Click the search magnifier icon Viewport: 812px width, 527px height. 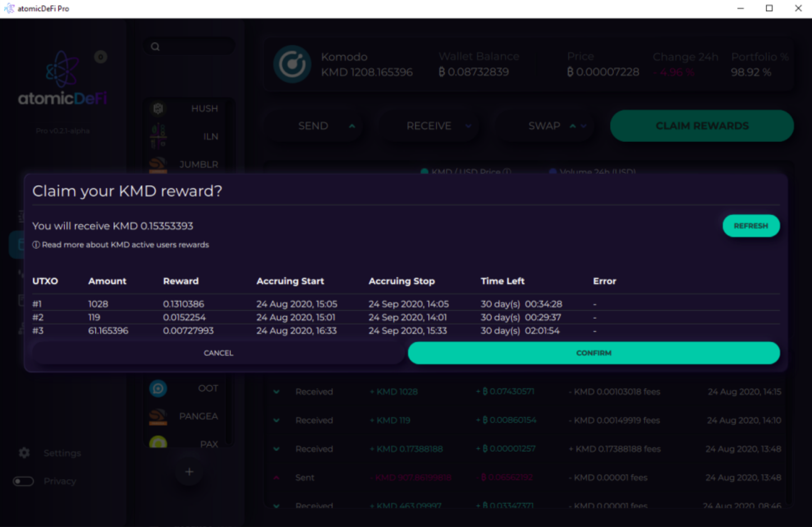tap(155, 47)
